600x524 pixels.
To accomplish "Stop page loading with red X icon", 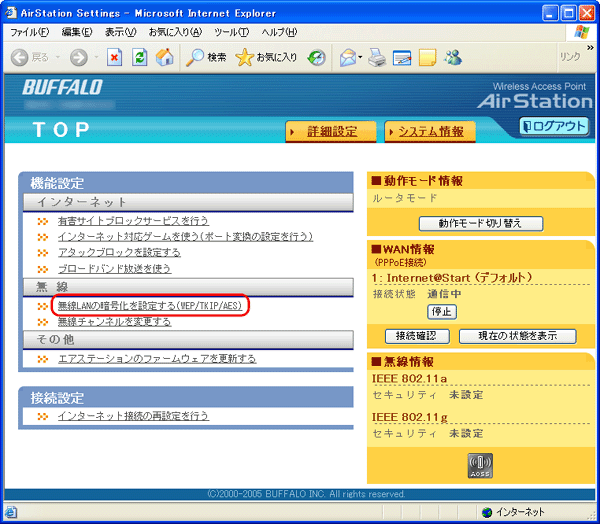I will point(114,57).
